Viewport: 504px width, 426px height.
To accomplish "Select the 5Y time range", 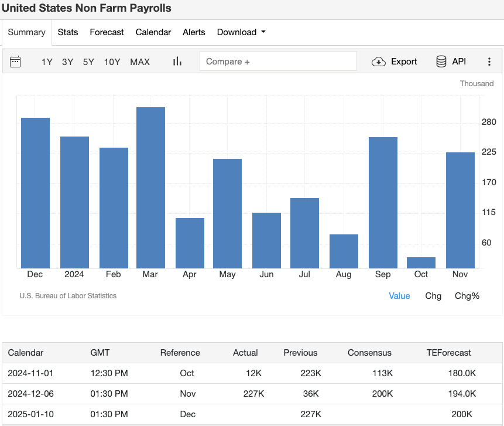I will 88,61.
